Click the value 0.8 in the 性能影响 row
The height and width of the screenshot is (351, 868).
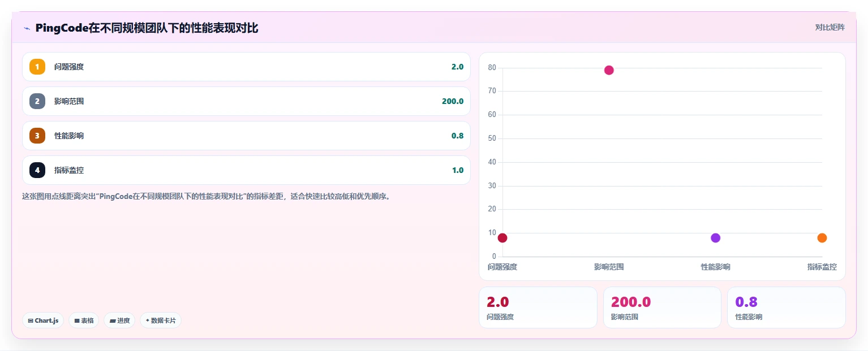point(457,136)
